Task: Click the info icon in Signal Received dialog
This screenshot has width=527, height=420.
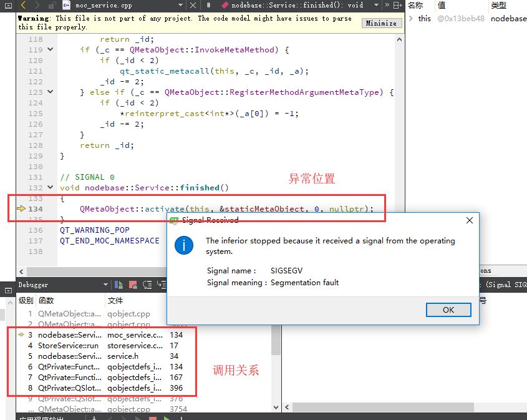Action: click(x=183, y=245)
